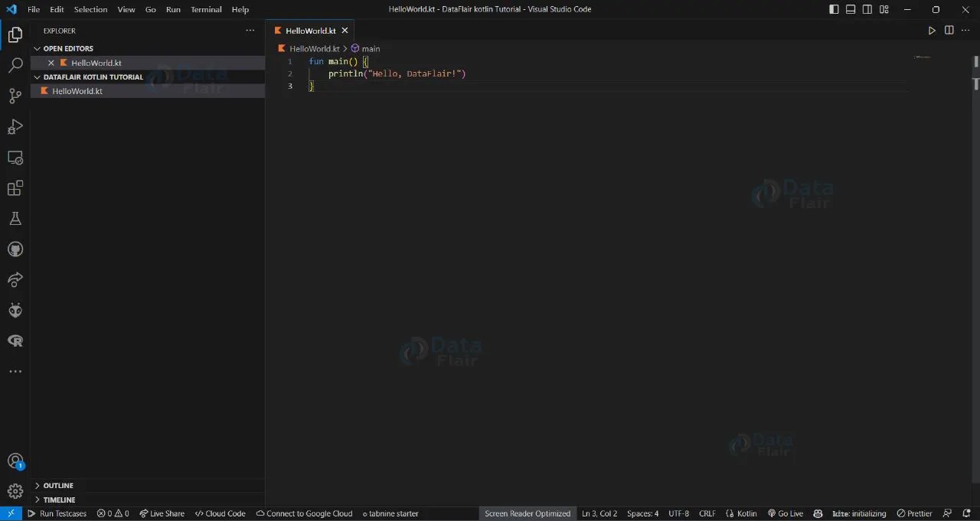This screenshot has height=521, width=980.
Task: Select the CRLF line ending indicator
Action: (x=707, y=513)
